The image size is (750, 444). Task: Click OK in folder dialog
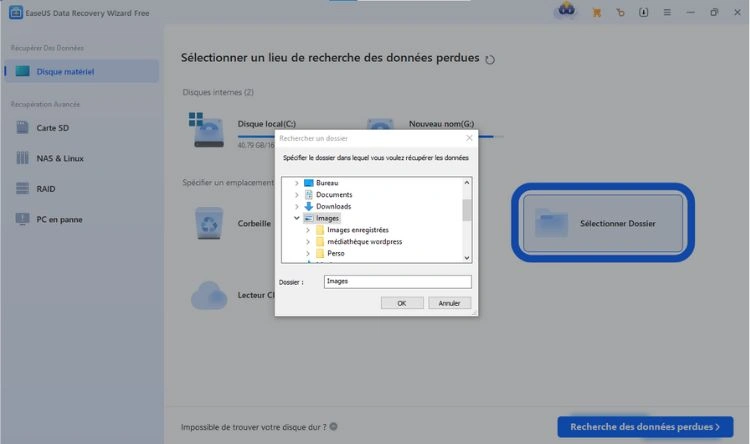[x=402, y=303]
